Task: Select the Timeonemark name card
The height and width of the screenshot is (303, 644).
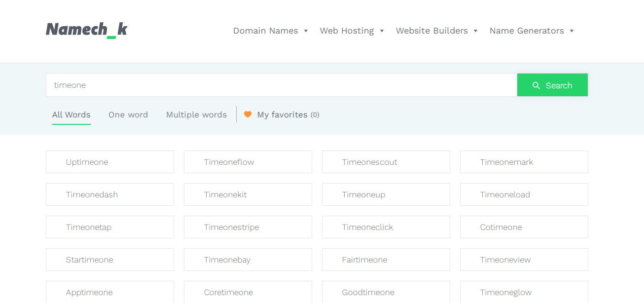Action: [x=524, y=162]
